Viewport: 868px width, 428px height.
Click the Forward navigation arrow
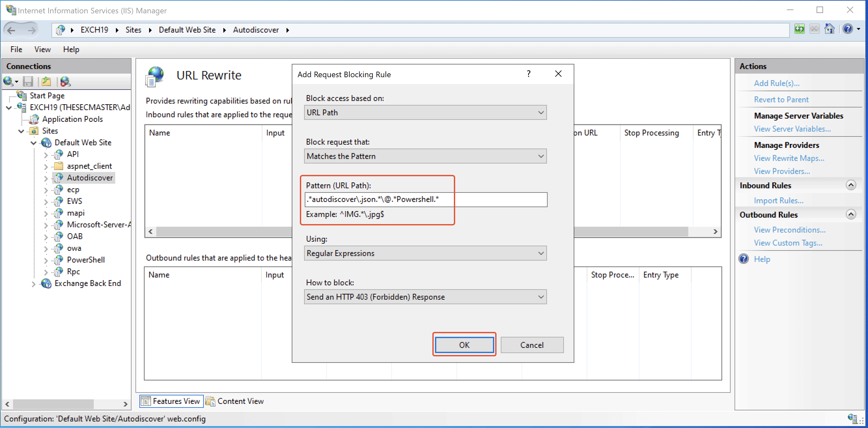[x=32, y=30]
